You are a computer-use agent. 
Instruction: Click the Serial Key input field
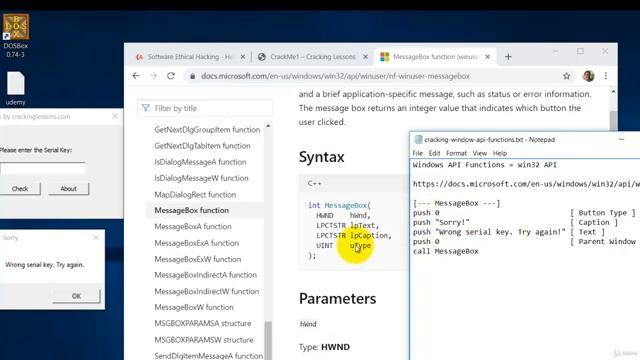click(x=42, y=168)
